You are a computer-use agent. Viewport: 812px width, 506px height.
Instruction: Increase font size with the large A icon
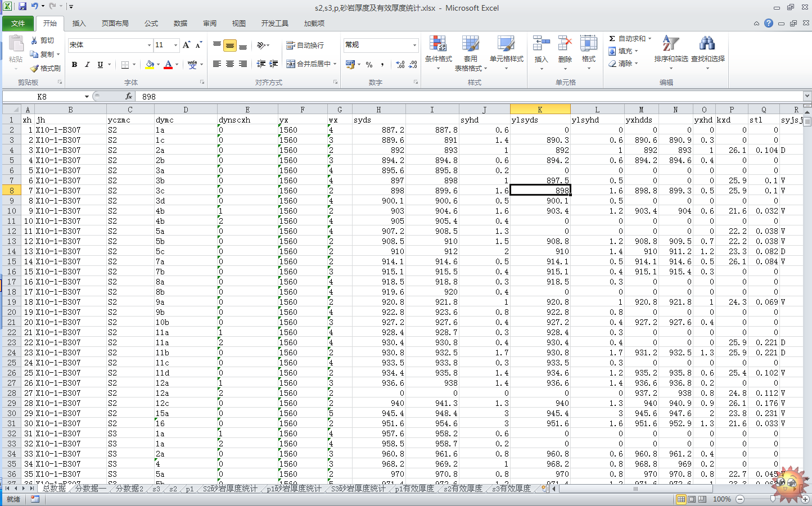[187, 45]
